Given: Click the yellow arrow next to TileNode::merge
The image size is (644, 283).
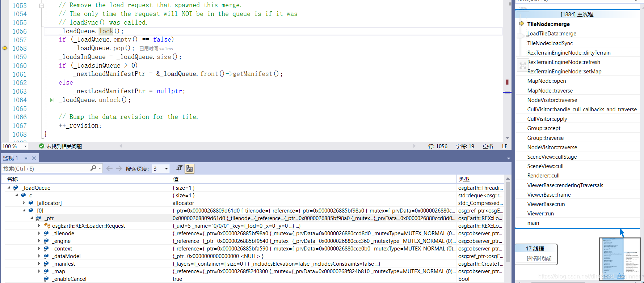Looking at the screenshot, I should 521,24.
